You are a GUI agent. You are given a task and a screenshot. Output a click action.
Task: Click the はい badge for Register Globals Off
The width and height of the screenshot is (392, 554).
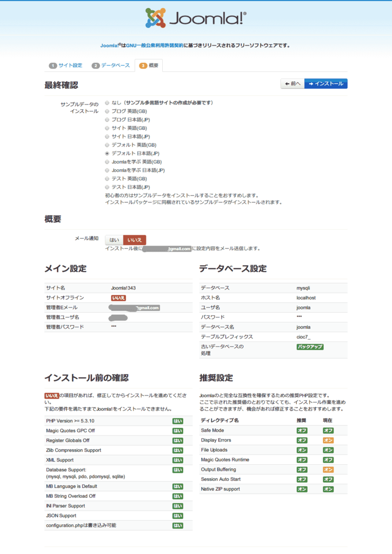pos(178,440)
